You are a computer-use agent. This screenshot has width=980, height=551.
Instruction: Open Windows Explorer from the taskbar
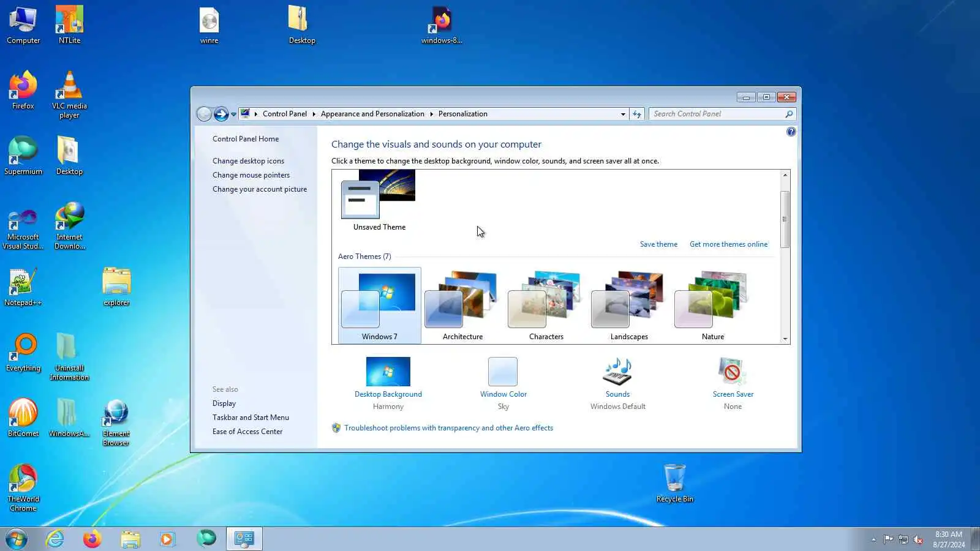pos(130,539)
